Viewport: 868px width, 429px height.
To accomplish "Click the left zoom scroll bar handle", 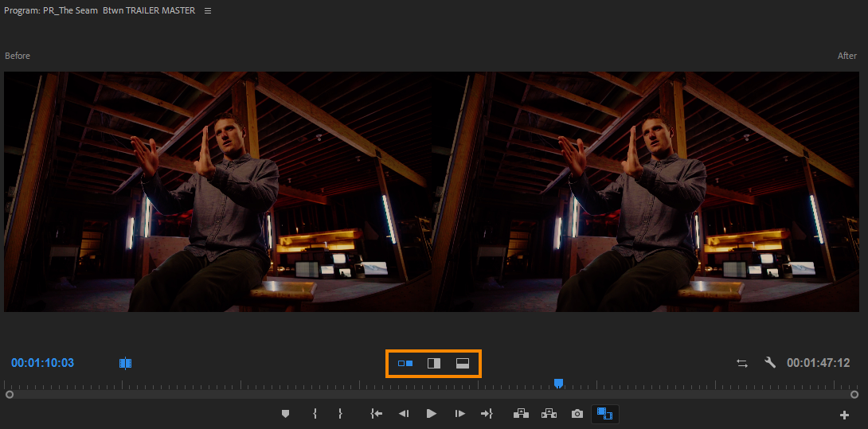I will [9, 395].
